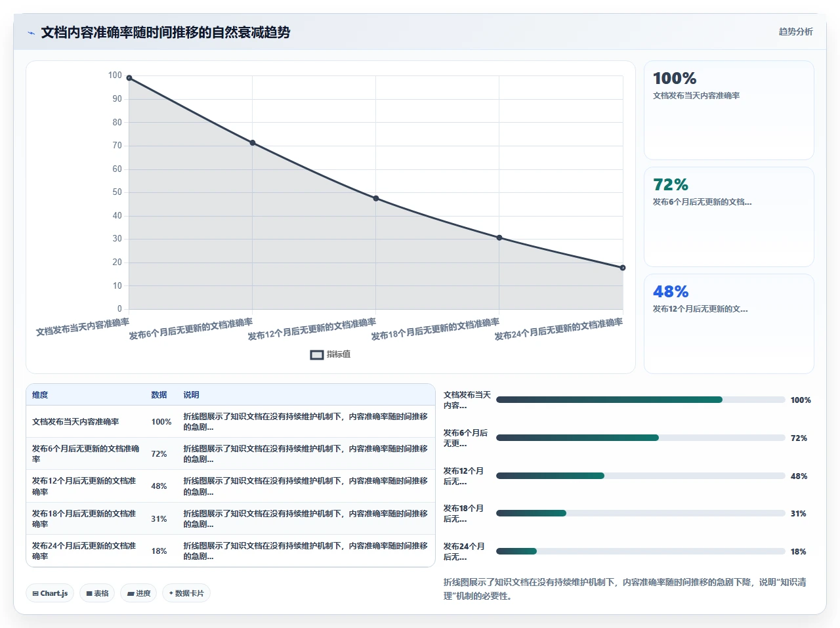The image size is (840, 628).
Task: Open the 趋势分析 label in header
Action: click(x=795, y=31)
